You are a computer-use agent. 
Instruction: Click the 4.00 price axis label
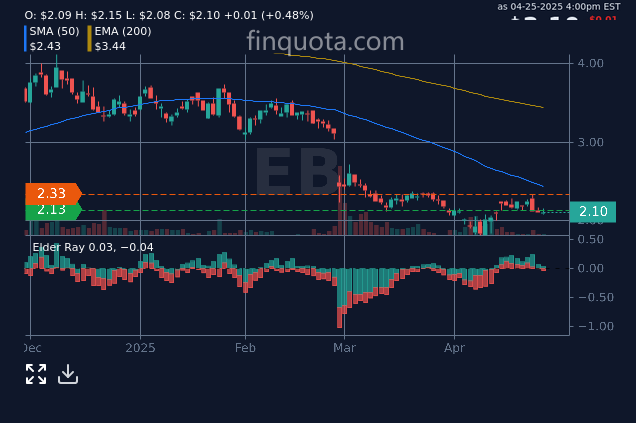[590, 63]
